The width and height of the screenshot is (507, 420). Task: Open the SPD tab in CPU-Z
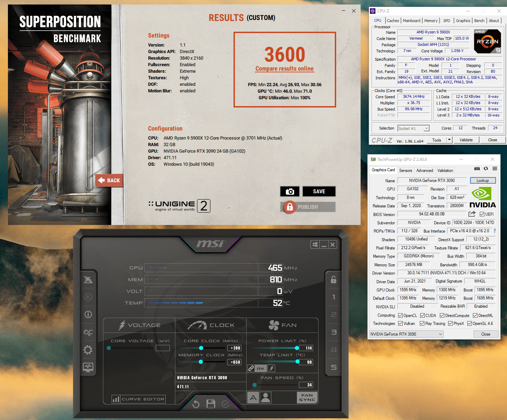[x=447, y=21]
